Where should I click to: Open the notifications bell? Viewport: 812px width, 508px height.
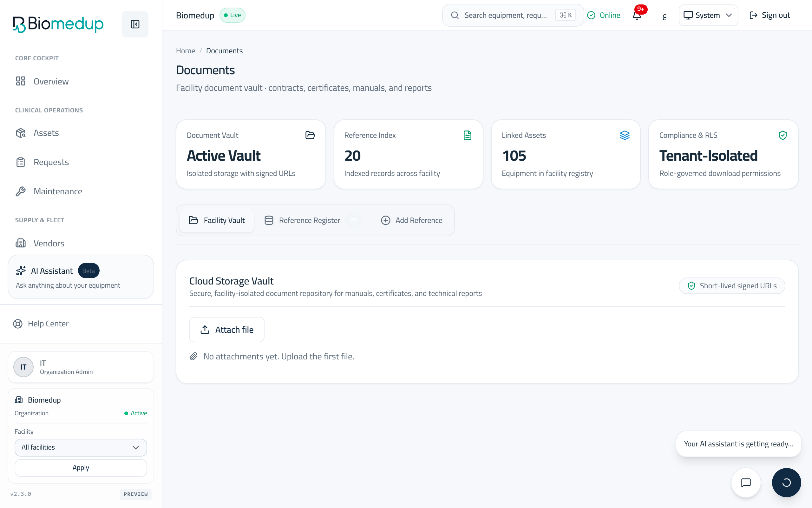(637, 15)
